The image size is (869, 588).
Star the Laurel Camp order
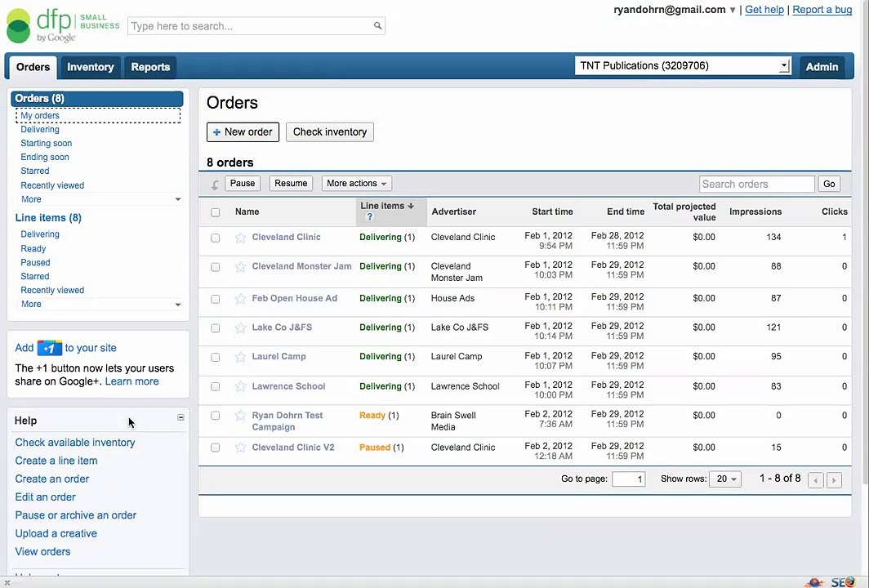[240, 357]
